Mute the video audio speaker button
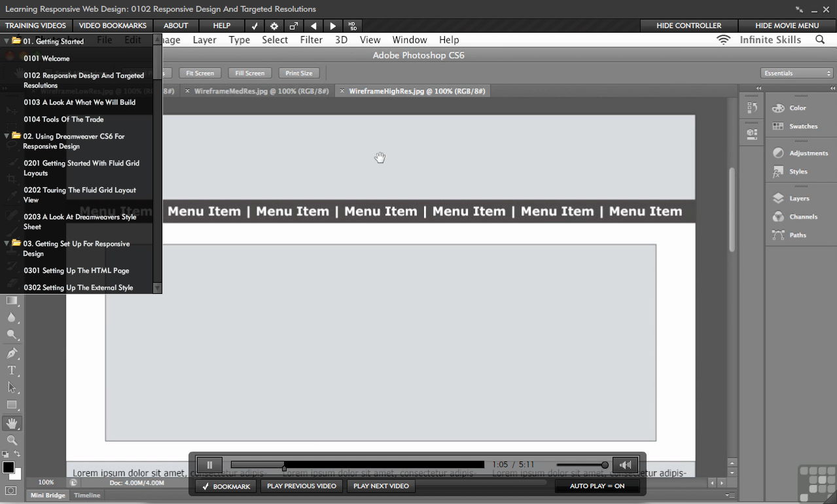The image size is (837, 504). [x=625, y=465]
